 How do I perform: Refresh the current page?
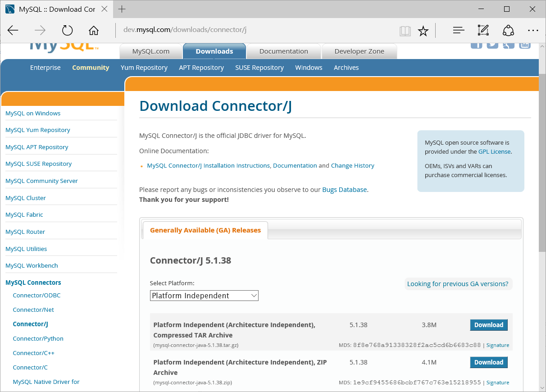(x=67, y=31)
